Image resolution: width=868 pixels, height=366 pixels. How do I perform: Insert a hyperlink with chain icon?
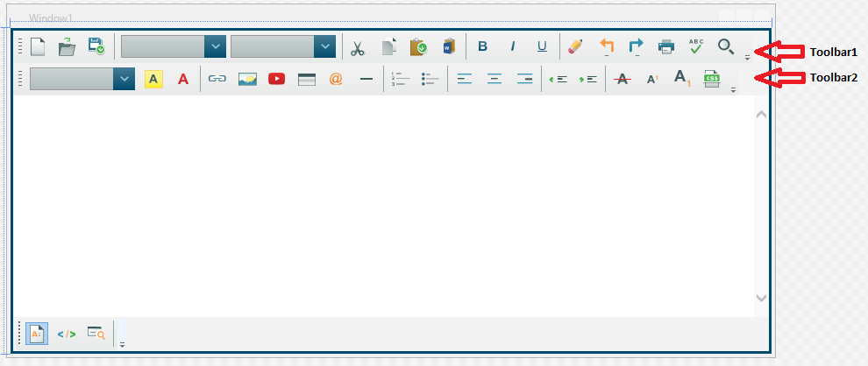click(217, 79)
